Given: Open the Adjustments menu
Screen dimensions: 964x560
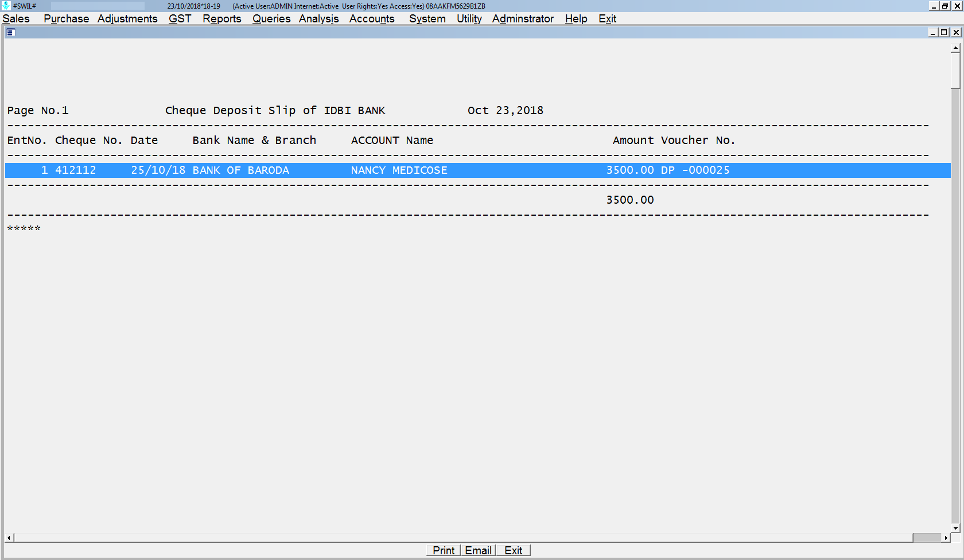Looking at the screenshot, I should coord(127,19).
